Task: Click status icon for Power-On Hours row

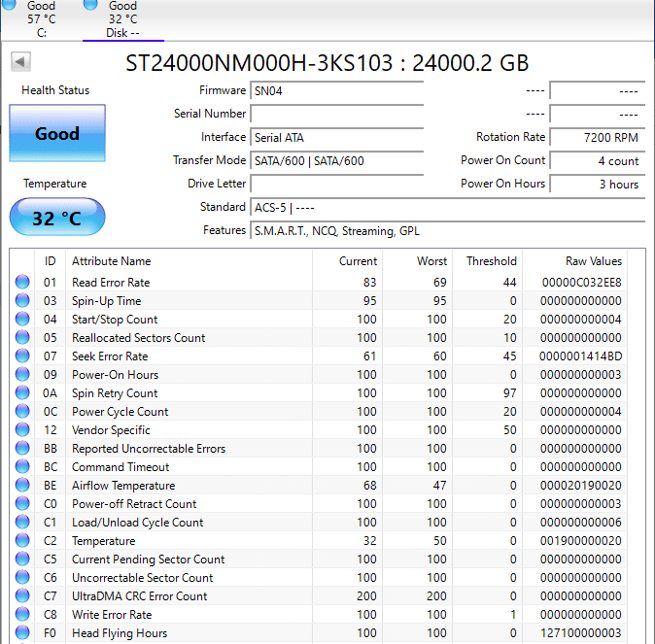Action: click(x=22, y=374)
